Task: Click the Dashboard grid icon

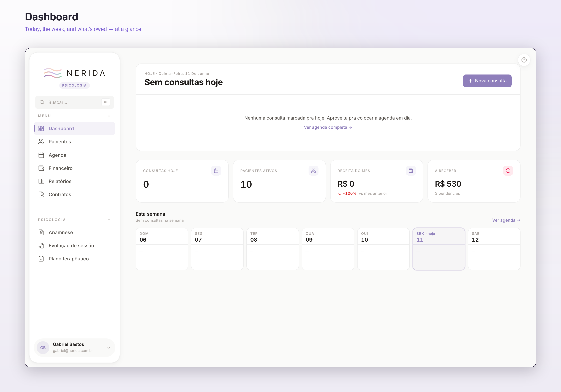Action: (41, 128)
